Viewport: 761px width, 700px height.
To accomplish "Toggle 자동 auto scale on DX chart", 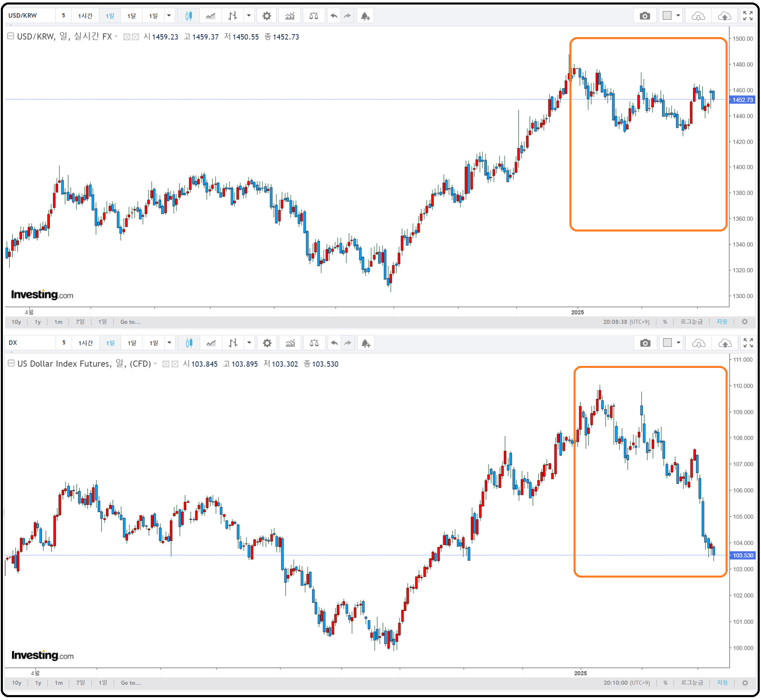I will tap(723, 683).
